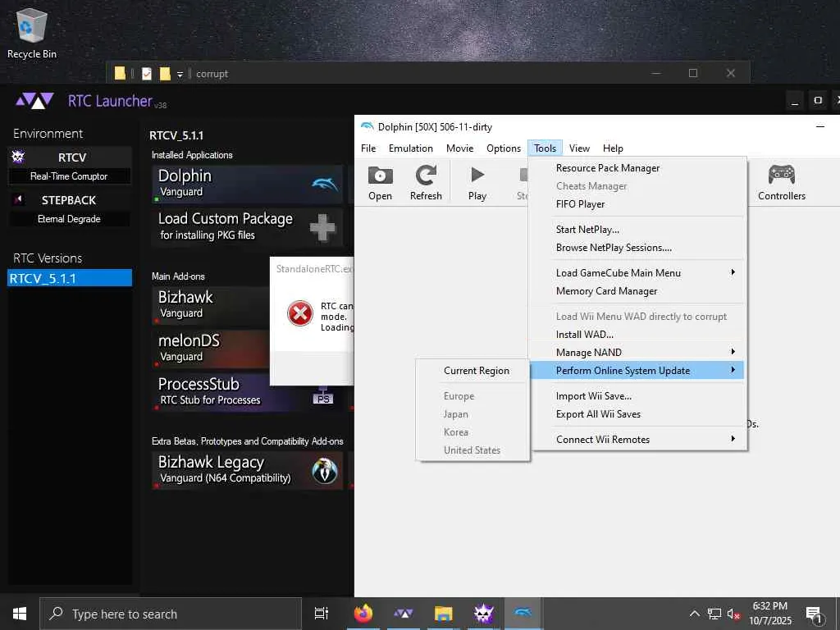Click the RTCV skull taskbar icon

(483, 614)
